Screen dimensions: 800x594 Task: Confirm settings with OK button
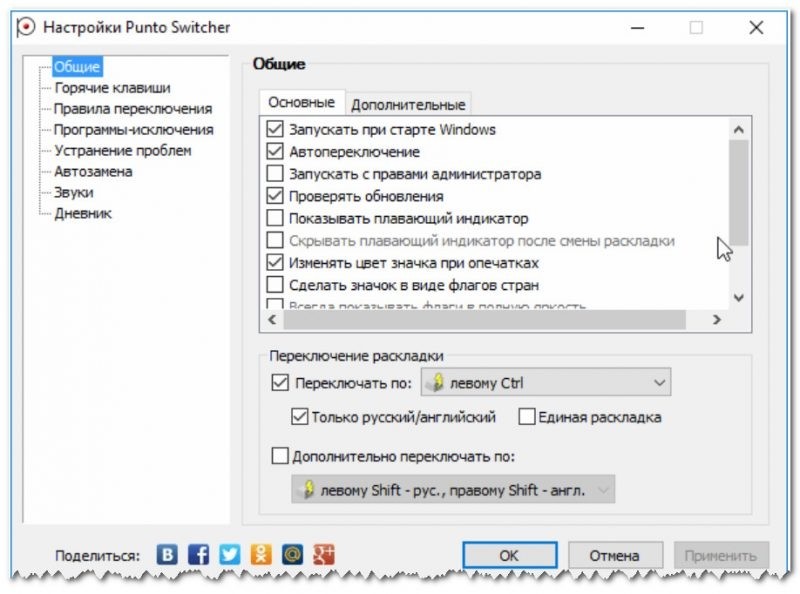pyautogui.click(x=510, y=555)
